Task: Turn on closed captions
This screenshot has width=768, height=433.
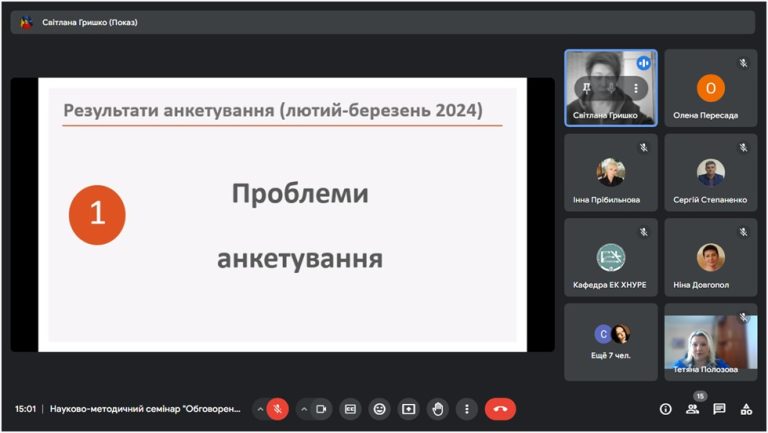Action: click(x=350, y=409)
